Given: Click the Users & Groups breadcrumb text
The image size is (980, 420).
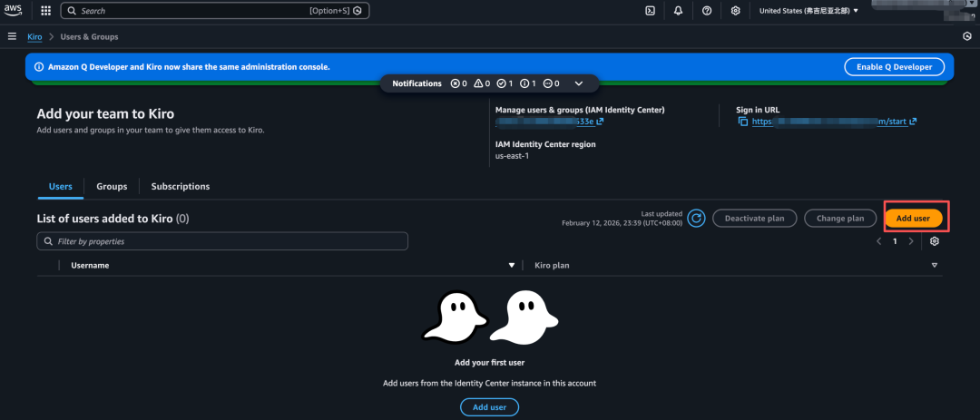Looking at the screenshot, I should [x=89, y=37].
